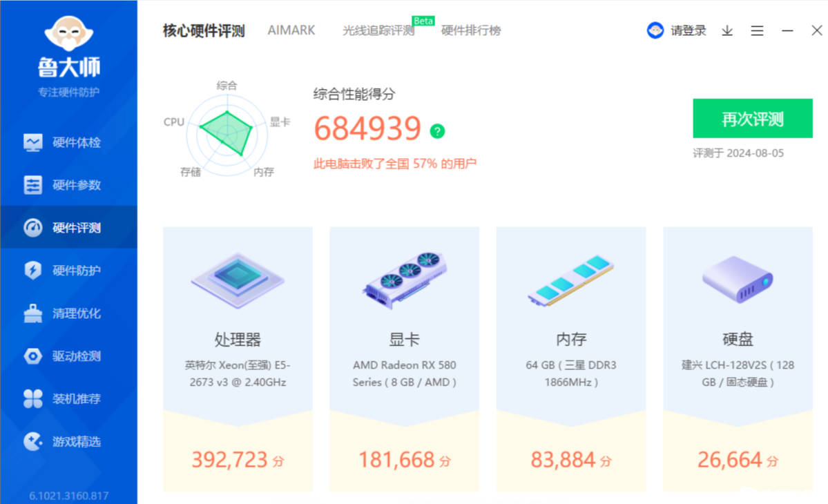Click the 综合性能得分 heading
This screenshot has width=828, height=504.
click(354, 95)
